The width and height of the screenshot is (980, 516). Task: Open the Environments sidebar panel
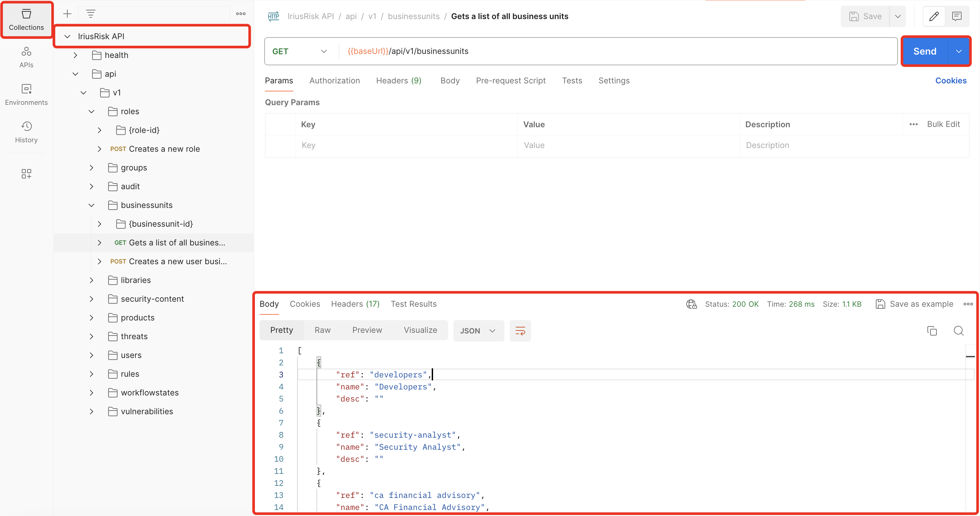(x=26, y=95)
